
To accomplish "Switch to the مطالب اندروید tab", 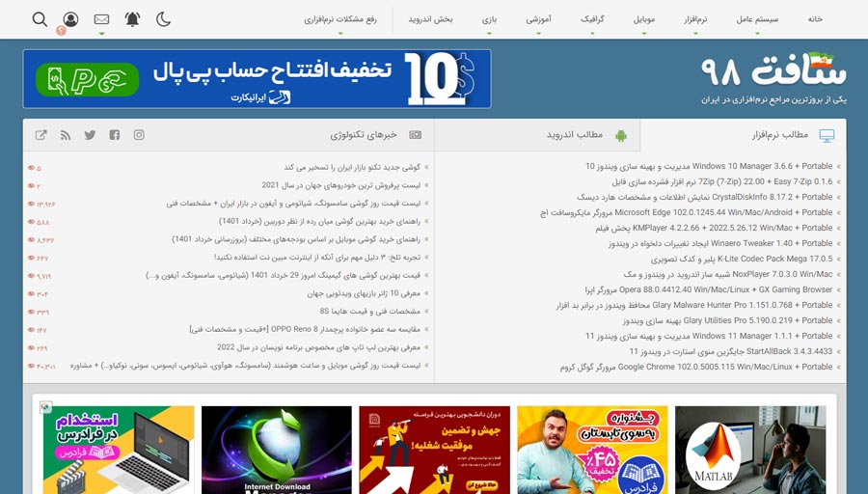I will 537,135.
